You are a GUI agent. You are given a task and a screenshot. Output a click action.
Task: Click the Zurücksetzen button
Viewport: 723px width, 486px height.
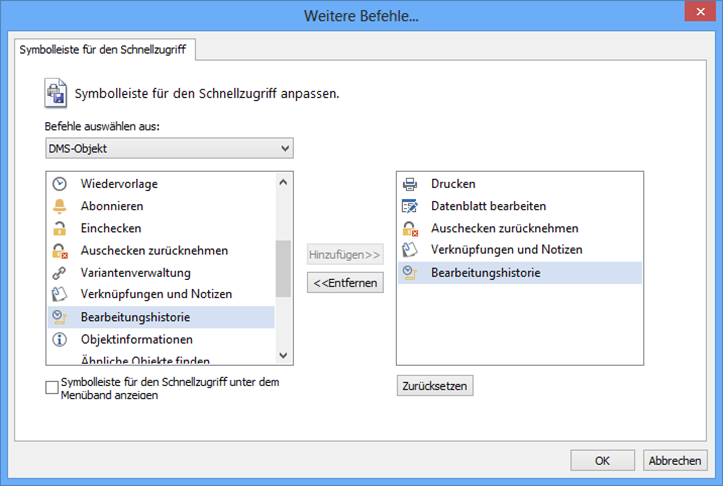point(434,386)
